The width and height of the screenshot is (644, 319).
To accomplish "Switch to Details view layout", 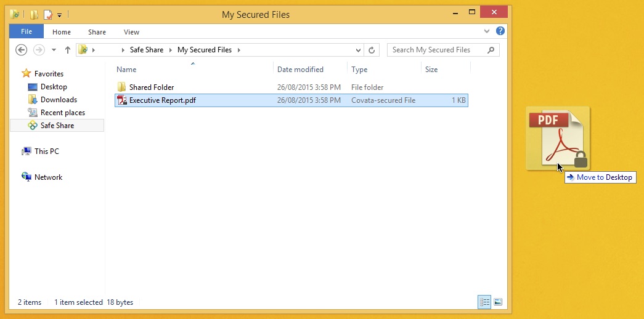I will [484, 302].
